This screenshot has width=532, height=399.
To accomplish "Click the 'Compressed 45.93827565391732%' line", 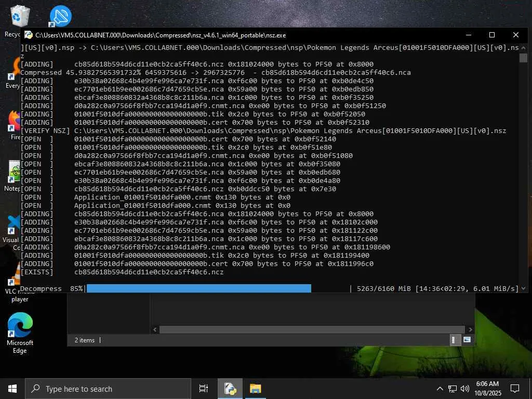I will [x=216, y=72].
